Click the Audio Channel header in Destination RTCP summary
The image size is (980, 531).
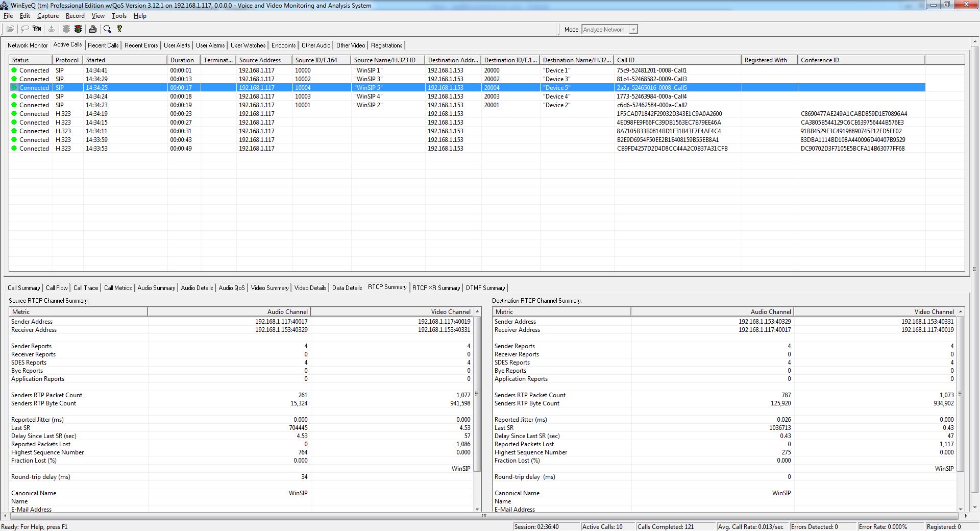point(712,311)
